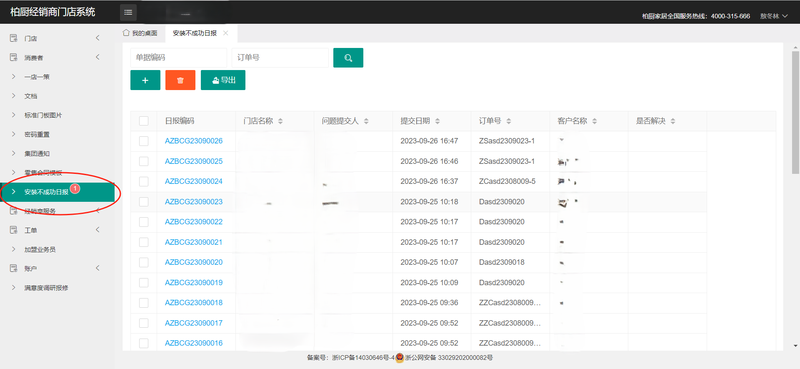
Task: Expand the 经销商服务 sidebar group
Action: click(57, 211)
